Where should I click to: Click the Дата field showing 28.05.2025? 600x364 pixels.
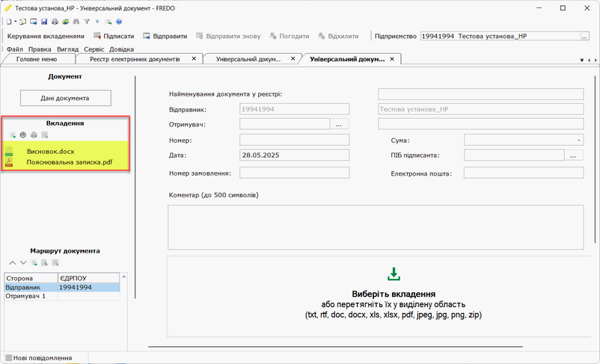pyautogui.click(x=294, y=155)
